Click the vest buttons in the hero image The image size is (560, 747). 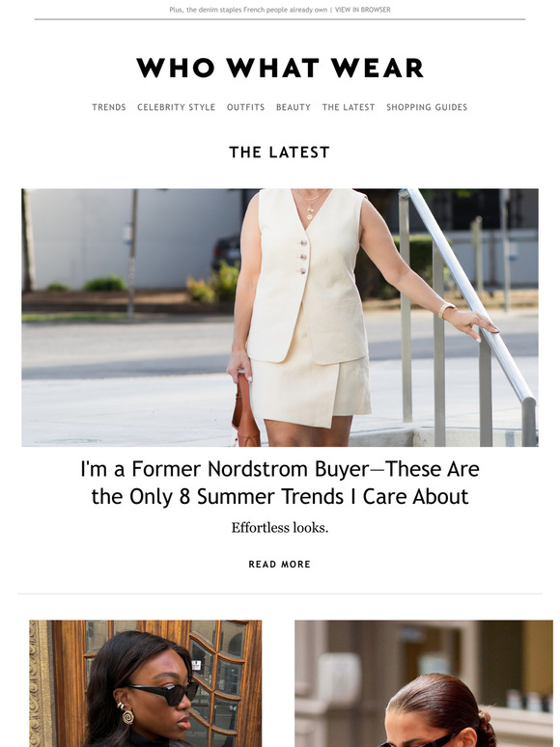[x=302, y=258]
